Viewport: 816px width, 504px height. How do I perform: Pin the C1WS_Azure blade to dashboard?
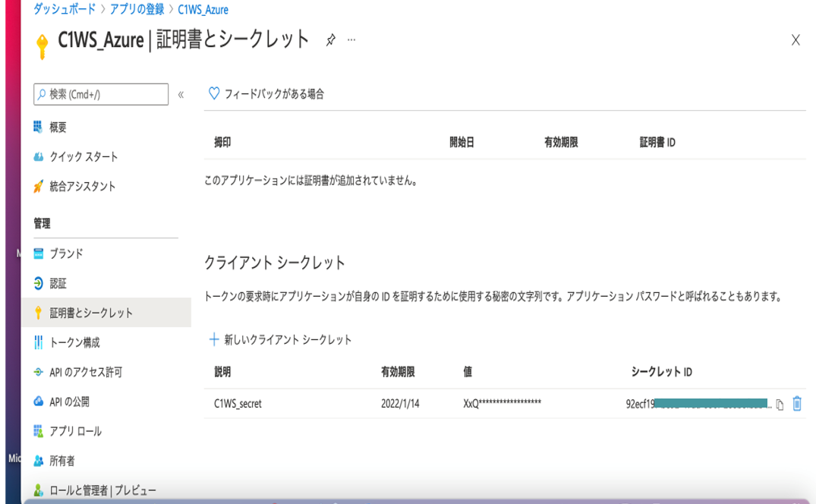pos(330,40)
